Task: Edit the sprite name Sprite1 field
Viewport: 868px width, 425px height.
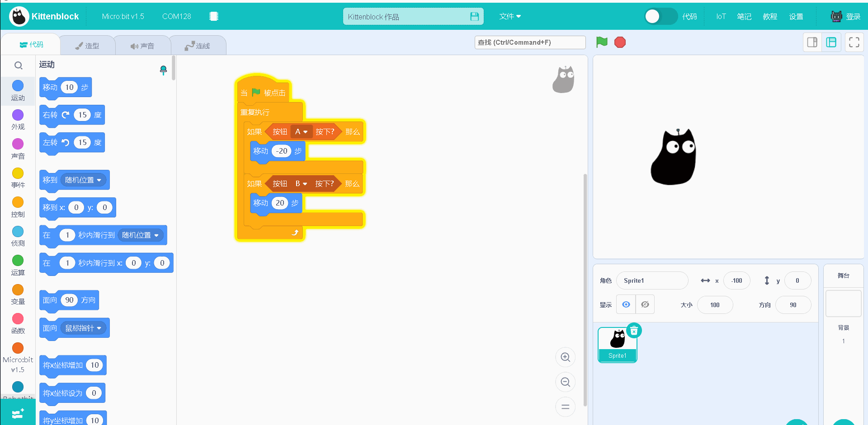Action: coord(652,280)
